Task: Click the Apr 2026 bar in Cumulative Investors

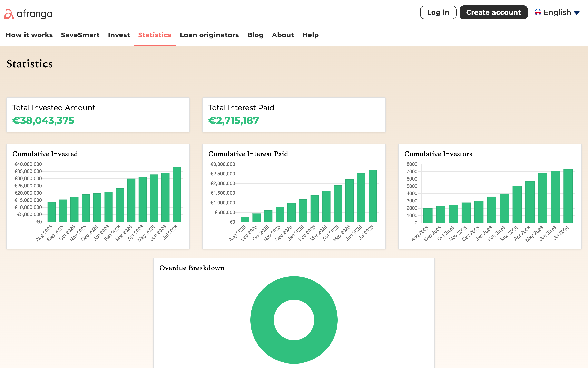Action: 530,202
